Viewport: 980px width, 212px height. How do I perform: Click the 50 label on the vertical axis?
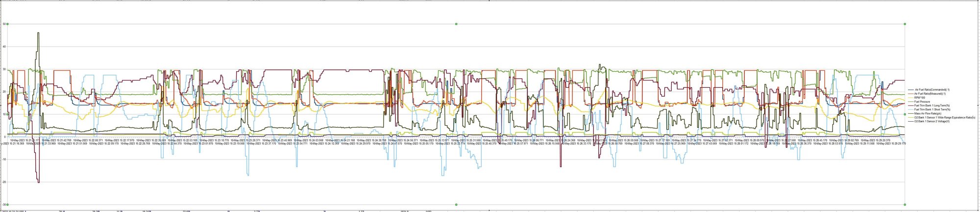(x=4, y=24)
